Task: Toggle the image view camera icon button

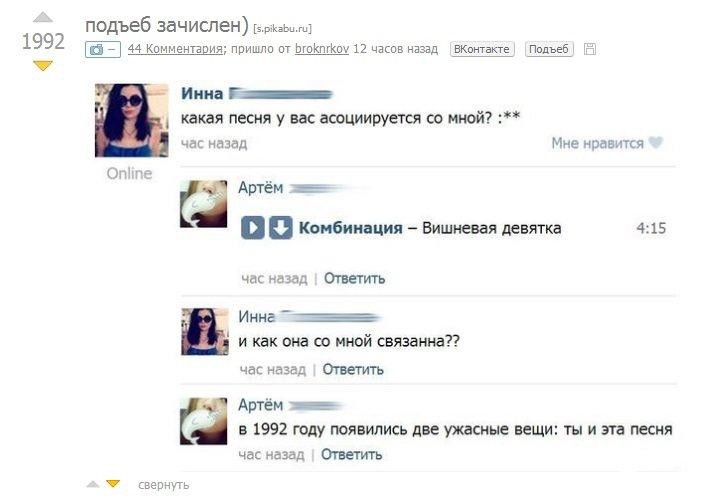Action: (x=103, y=49)
